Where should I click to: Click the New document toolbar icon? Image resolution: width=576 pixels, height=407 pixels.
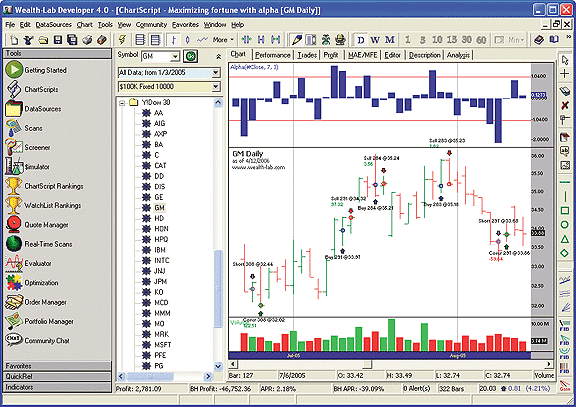[x=14, y=40]
